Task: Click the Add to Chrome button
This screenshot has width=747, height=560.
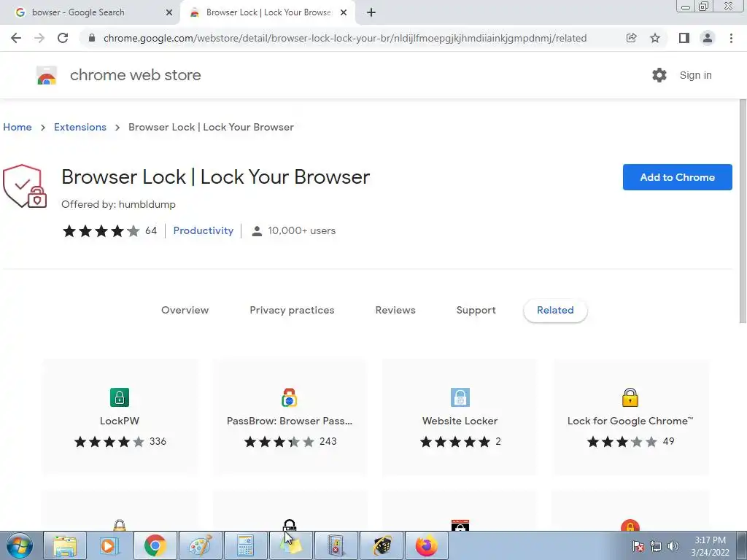Action: 677,177
